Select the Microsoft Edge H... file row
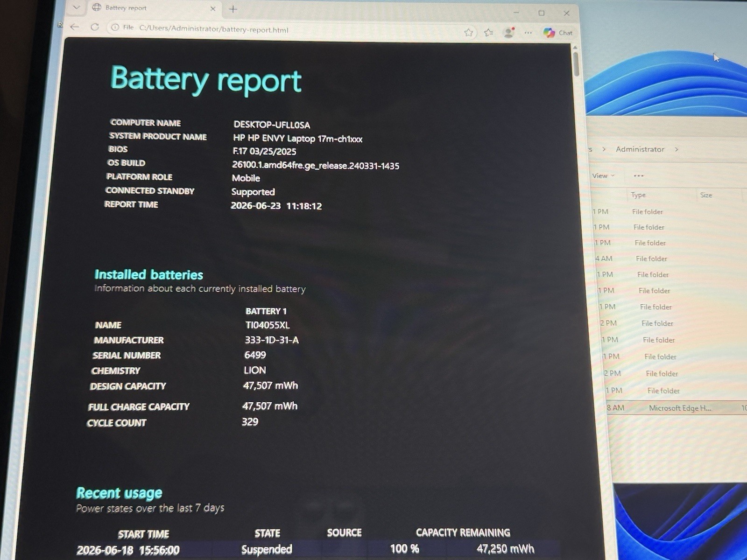This screenshot has height=560, width=747. tap(676, 408)
